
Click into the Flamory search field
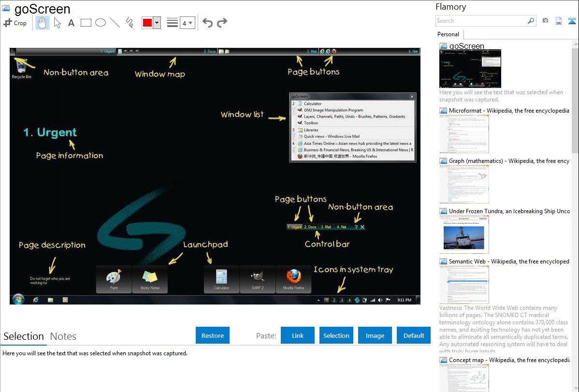(x=481, y=21)
